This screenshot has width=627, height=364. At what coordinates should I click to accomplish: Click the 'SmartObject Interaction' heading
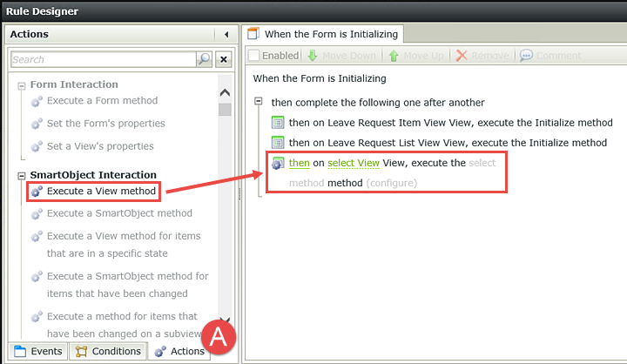(x=93, y=175)
